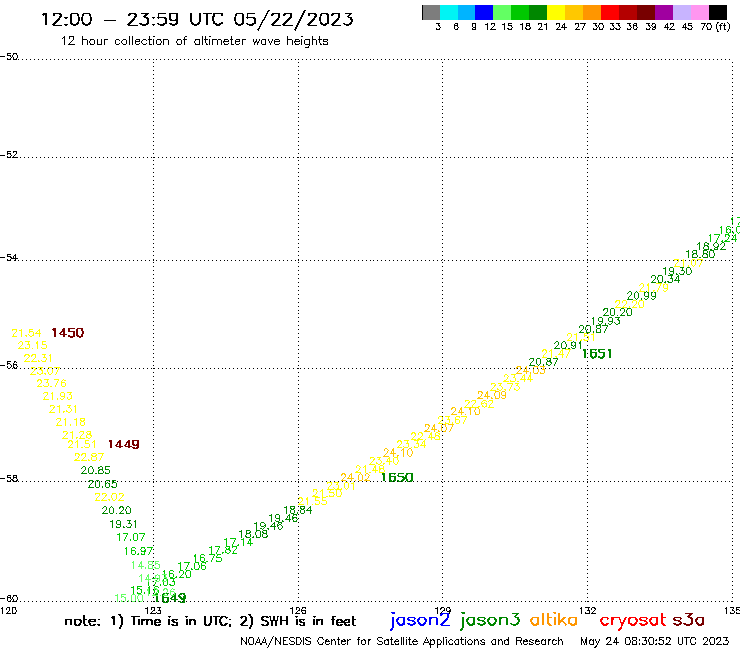Click the longitude axis label 132
This screenshot has height=650, width=740.
coord(588,610)
